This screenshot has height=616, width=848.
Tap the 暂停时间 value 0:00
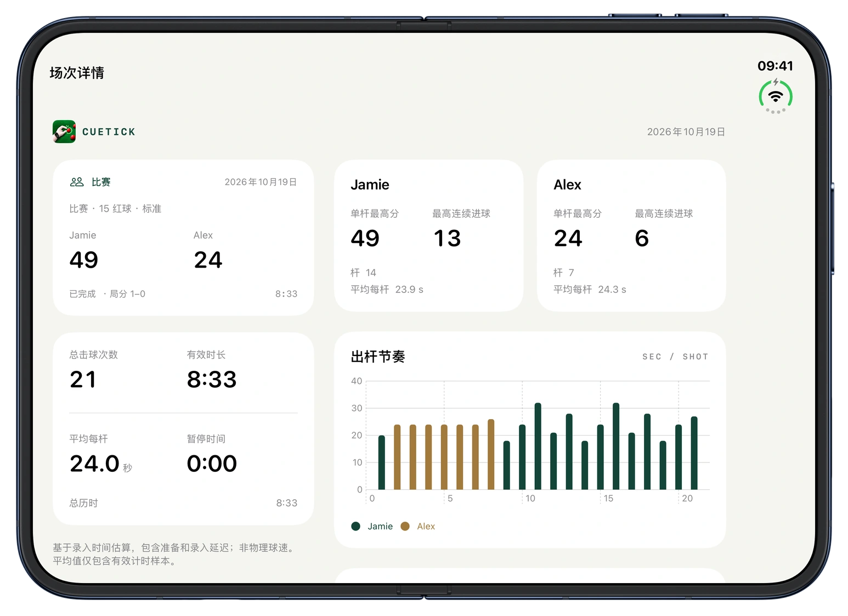pos(212,464)
